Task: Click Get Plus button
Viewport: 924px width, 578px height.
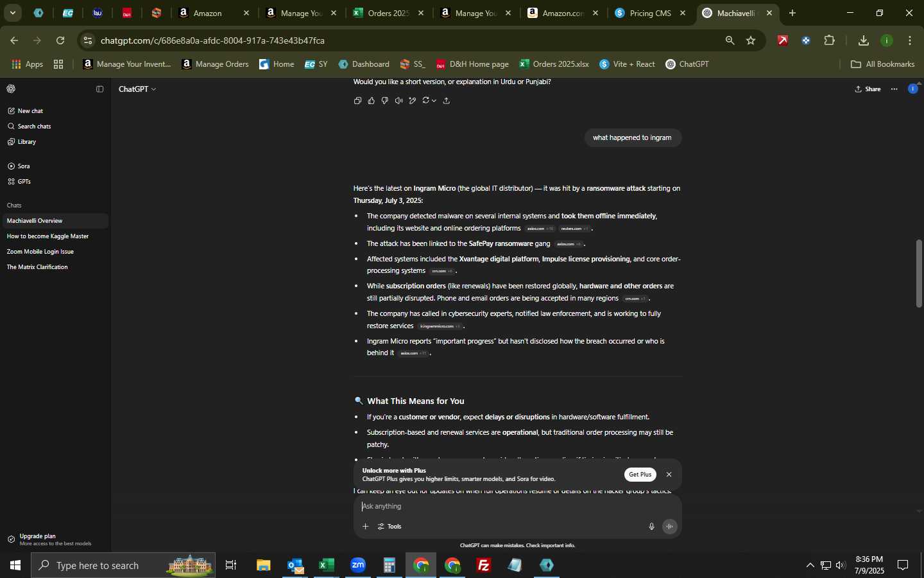Action: (x=640, y=475)
